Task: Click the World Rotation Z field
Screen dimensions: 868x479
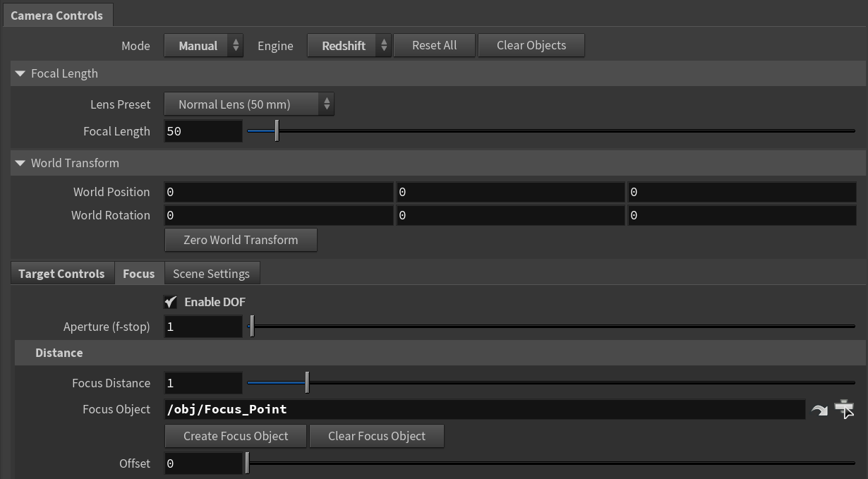Action: pyautogui.click(x=742, y=216)
